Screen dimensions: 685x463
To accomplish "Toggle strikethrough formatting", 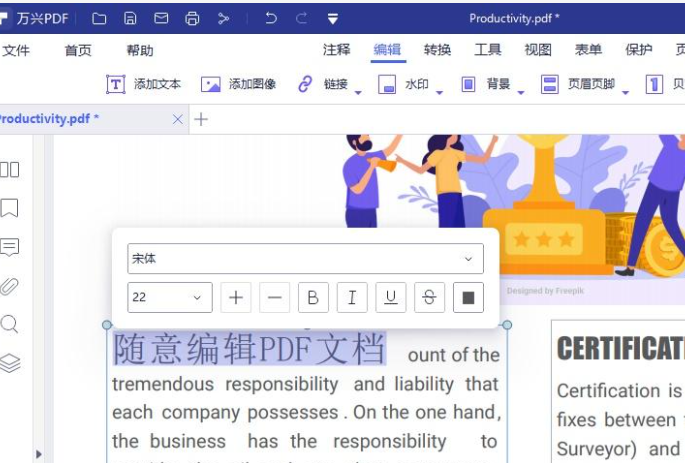I will coord(429,297).
